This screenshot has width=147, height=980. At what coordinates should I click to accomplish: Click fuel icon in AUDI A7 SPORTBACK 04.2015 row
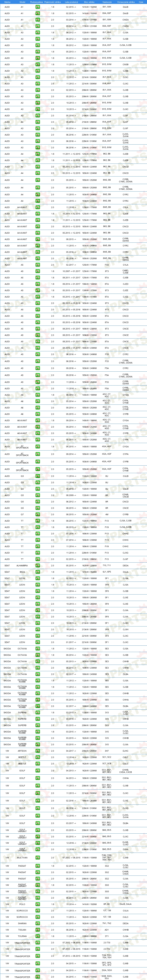click(x=38, y=447)
